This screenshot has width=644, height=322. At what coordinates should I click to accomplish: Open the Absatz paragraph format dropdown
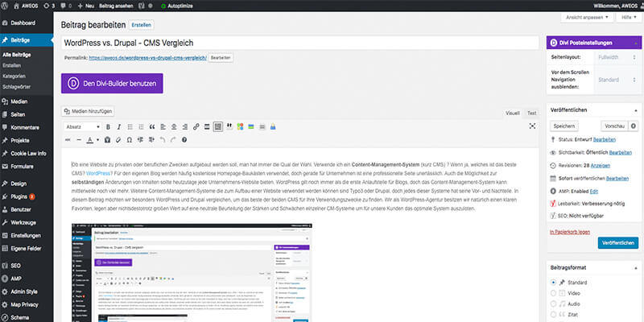click(83, 127)
